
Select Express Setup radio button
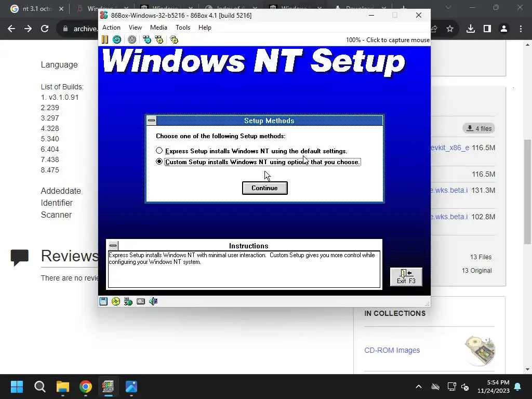click(x=159, y=151)
